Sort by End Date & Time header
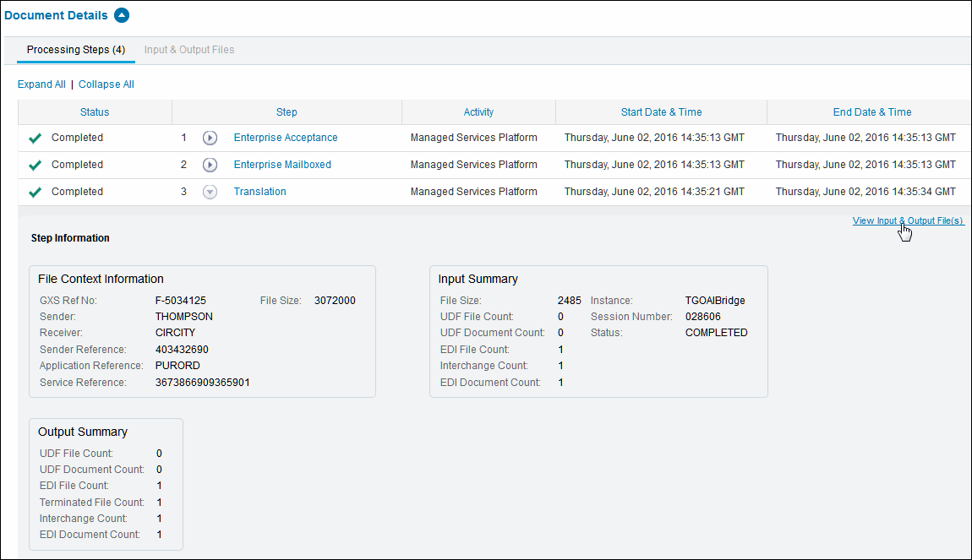The image size is (972, 560). [872, 112]
